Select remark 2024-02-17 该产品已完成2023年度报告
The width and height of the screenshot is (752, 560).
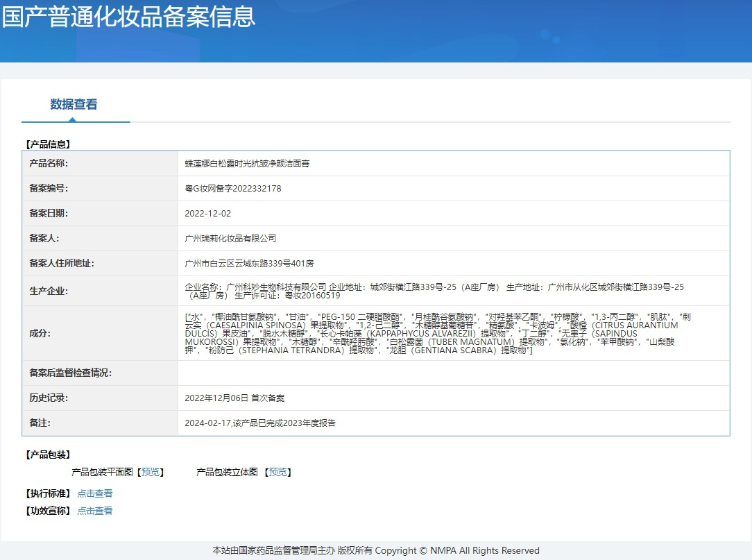coord(260,423)
